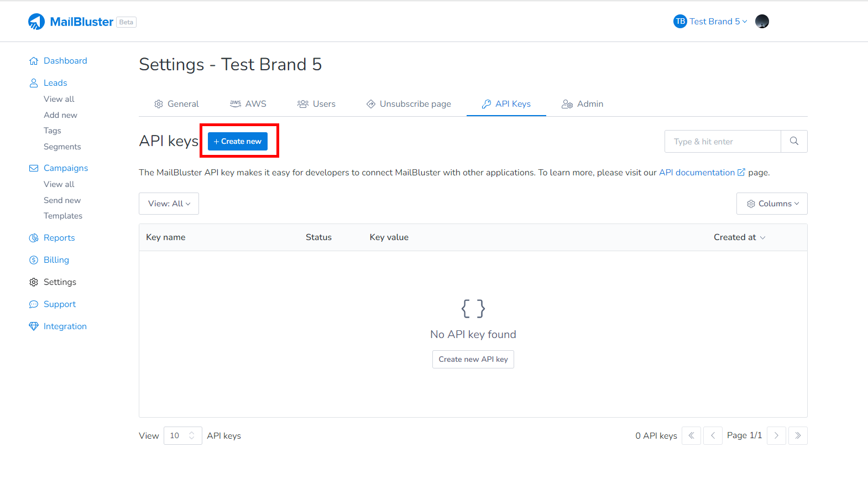Screen dimensions: 868x478
Task: Click the Beta badge next to logo
Action: (126, 22)
